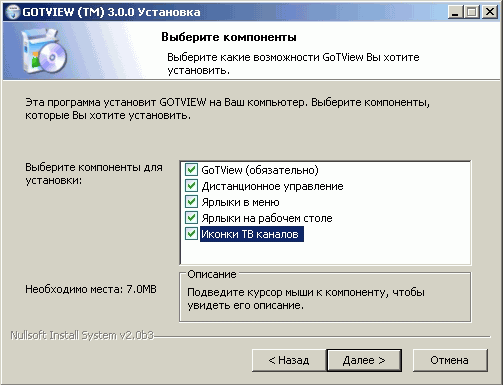The image size is (503, 385).
Task: Minimize the installer window
Action: 455,12
